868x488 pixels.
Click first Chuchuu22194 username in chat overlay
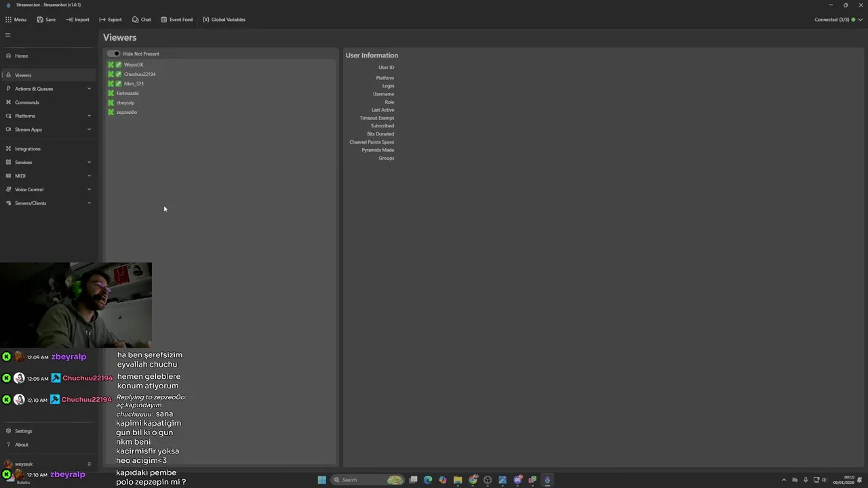(87, 378)
